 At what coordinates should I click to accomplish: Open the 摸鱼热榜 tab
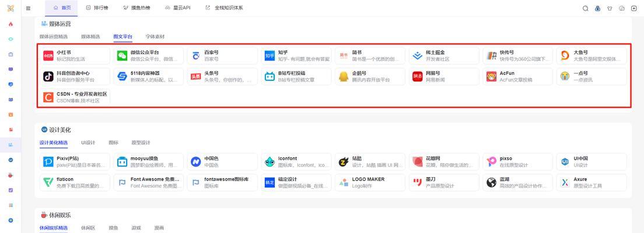click(136, 8)
